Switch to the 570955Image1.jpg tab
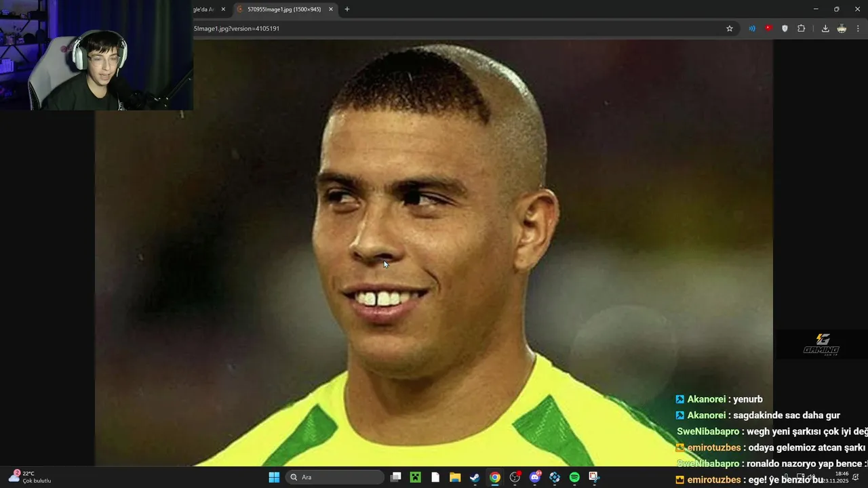 click(x=285, y=9)
